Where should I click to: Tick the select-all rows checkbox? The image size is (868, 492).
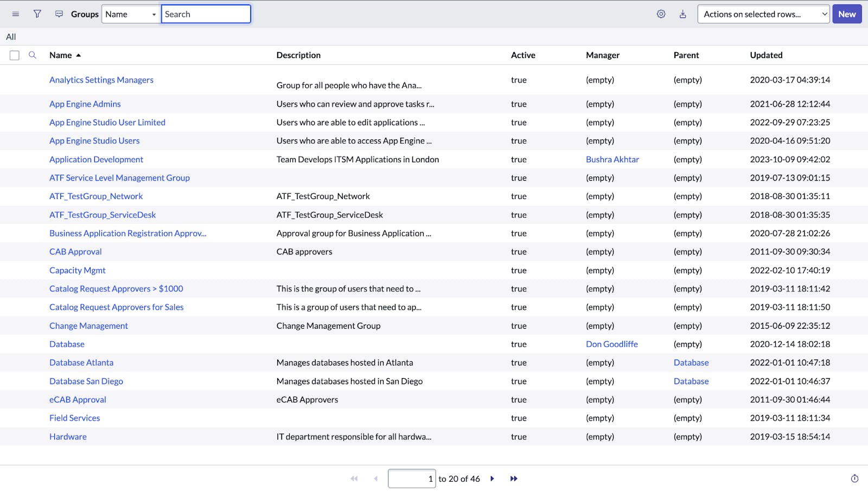pyautogui.click(x=15, y=55)
